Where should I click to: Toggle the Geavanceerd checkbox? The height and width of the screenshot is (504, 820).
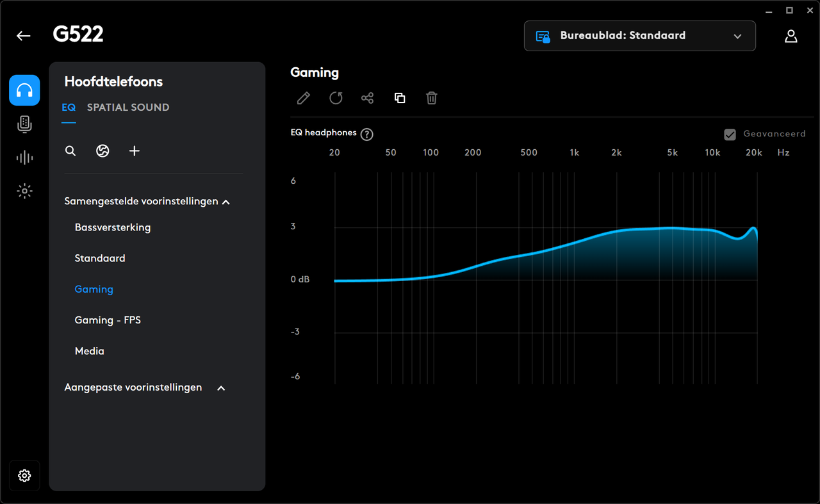pos(730,134)
